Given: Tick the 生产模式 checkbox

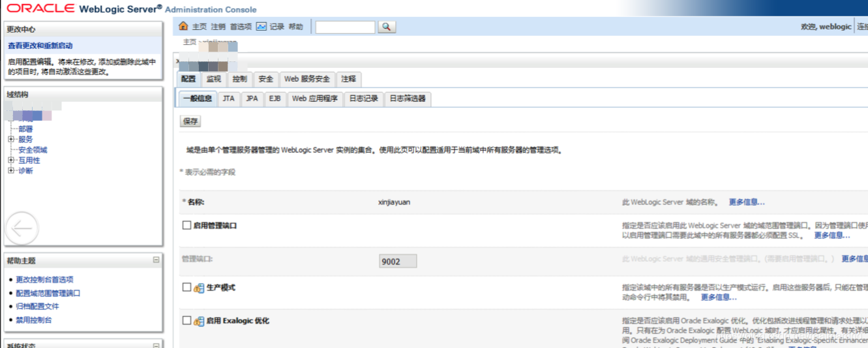Looking at the screenshot, I should pos(187,287).
